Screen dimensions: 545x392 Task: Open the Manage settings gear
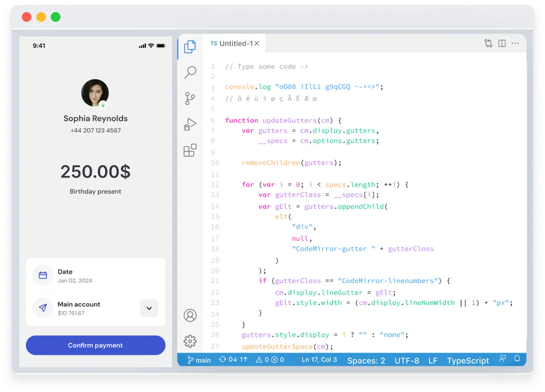coord(190,341)
